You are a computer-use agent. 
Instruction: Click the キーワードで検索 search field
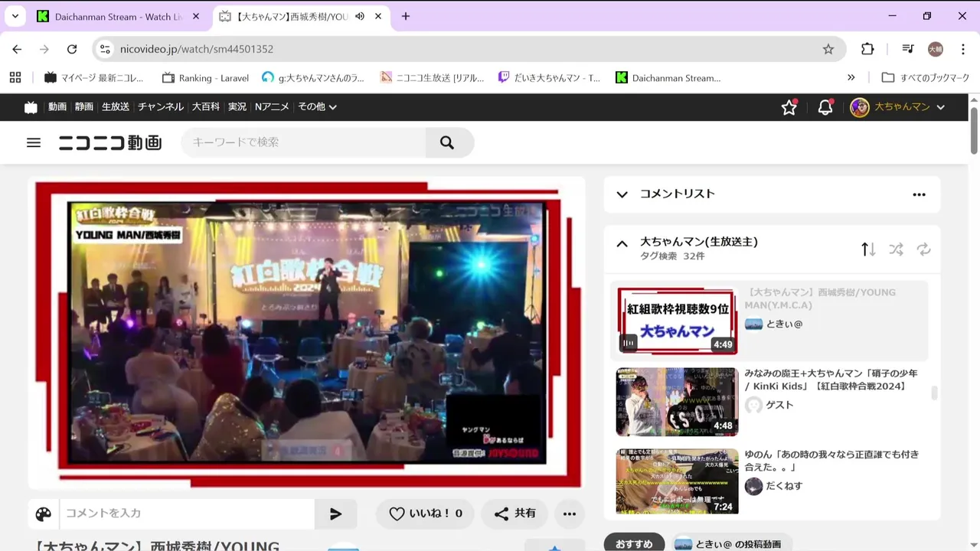(303, 142)
